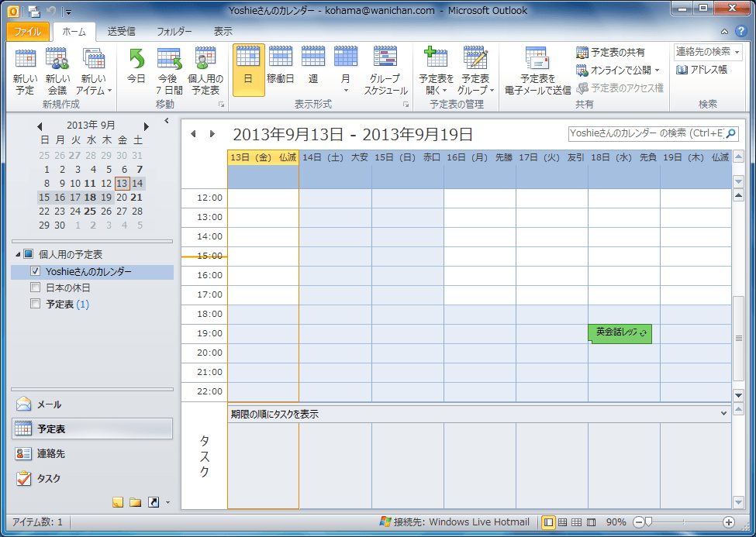Check the 予定表 (1) calendar checkbox
The image size is (756, 537).
click(35, 304)
